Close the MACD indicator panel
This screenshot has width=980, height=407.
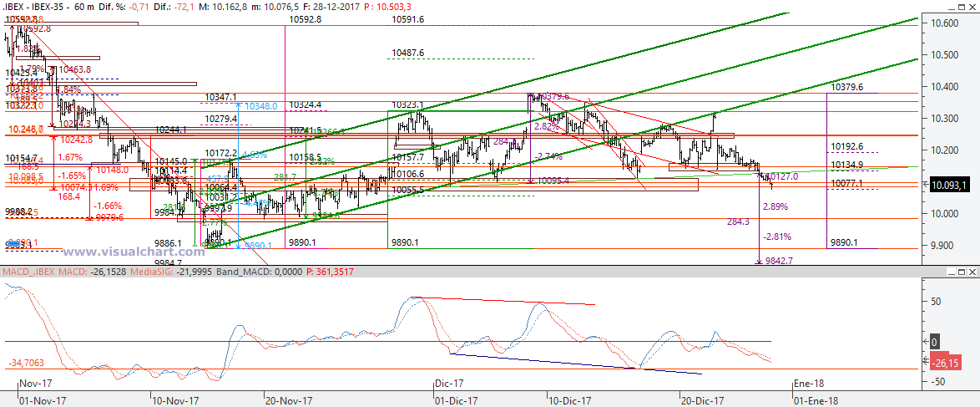972,273
